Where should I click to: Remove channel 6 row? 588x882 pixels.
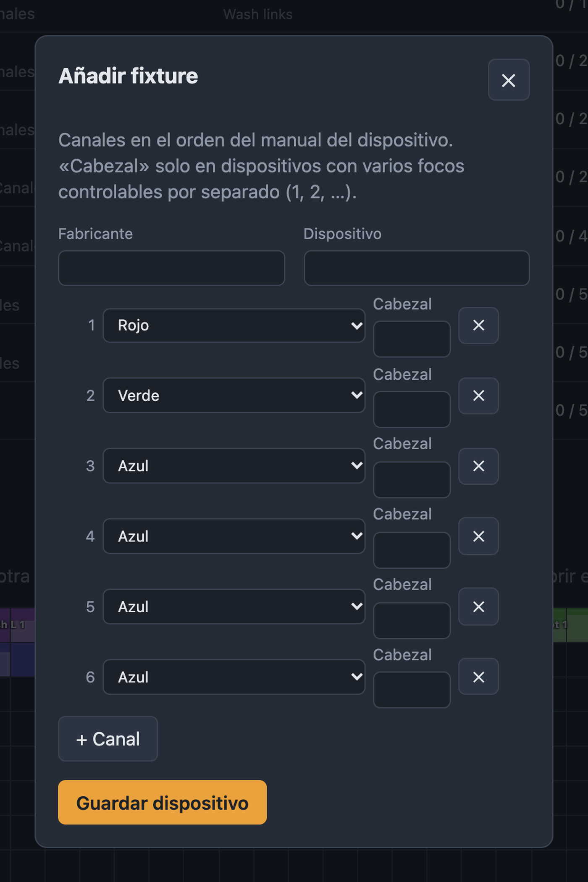coord(478,677)
